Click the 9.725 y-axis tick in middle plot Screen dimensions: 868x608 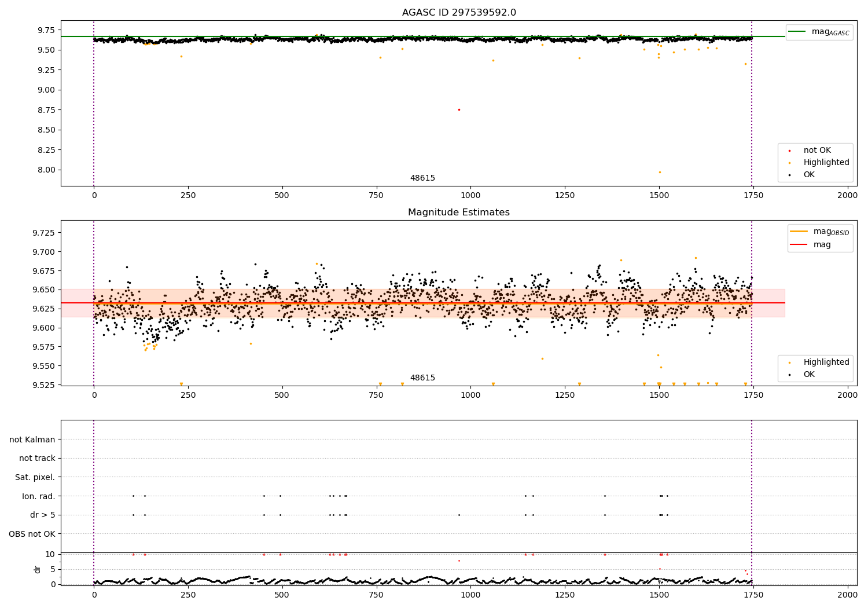[43, 233]
